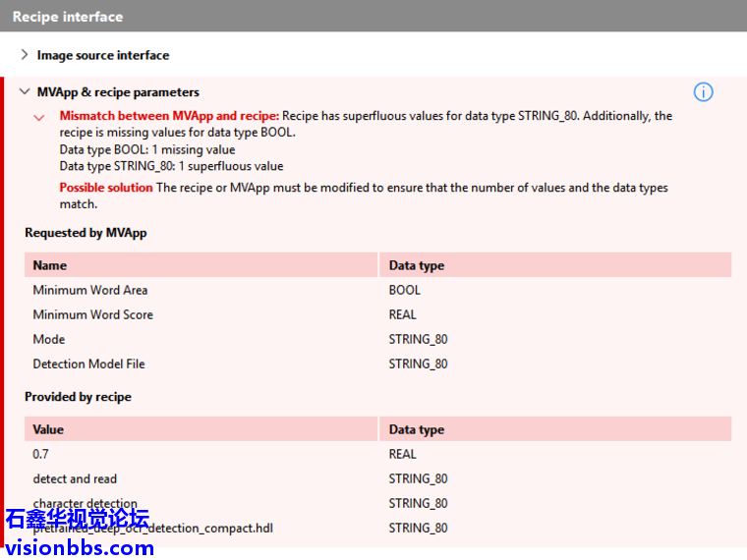The height and width of the screenshot is (560, 747).
Task: Click Data type header in Requested by MVApp table
Action: pyautogui.click(x=416, y=265)
